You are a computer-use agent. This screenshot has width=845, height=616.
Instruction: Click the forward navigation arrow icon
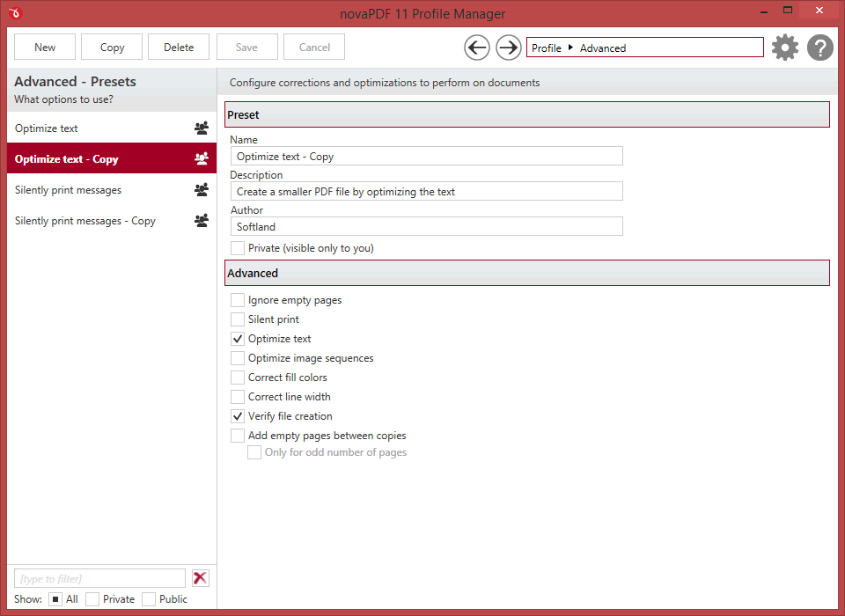coord(509,48)
